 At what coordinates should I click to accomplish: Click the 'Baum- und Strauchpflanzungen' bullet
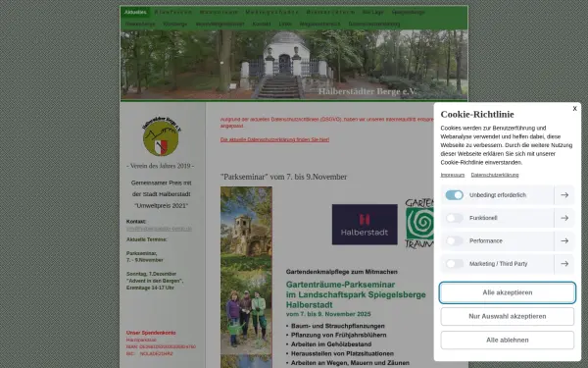click(x=338, y=326)
